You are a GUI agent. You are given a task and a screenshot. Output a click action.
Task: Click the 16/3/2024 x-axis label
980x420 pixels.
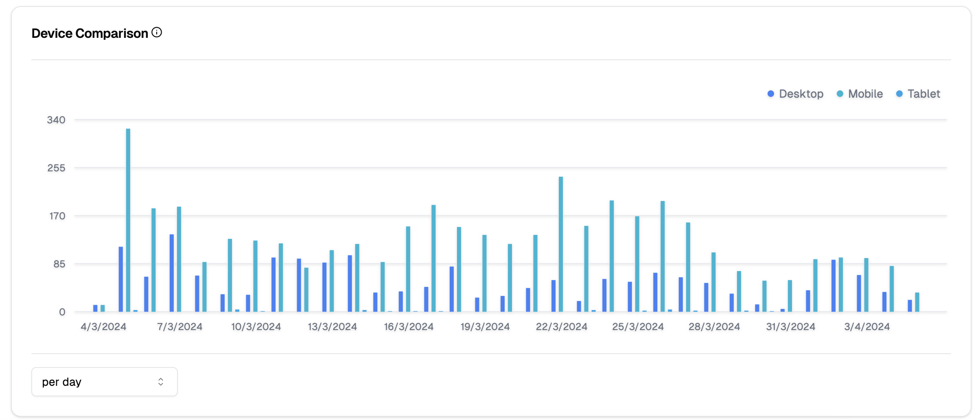pyautogui.click(x=409, y=327)
